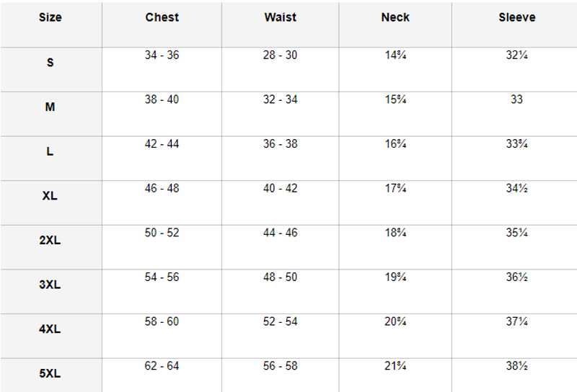Select the L size row label
Viewport: 577px width, 392px height.
[x=50, y=152]
